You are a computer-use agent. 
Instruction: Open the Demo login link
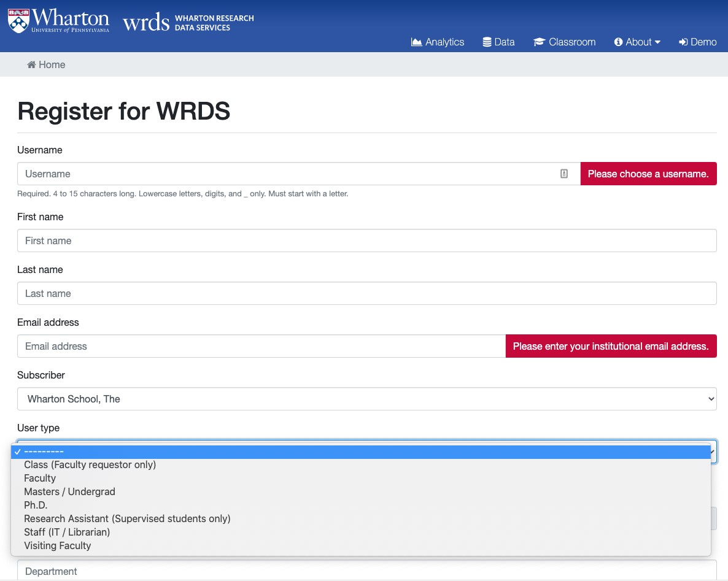[697, 42]
